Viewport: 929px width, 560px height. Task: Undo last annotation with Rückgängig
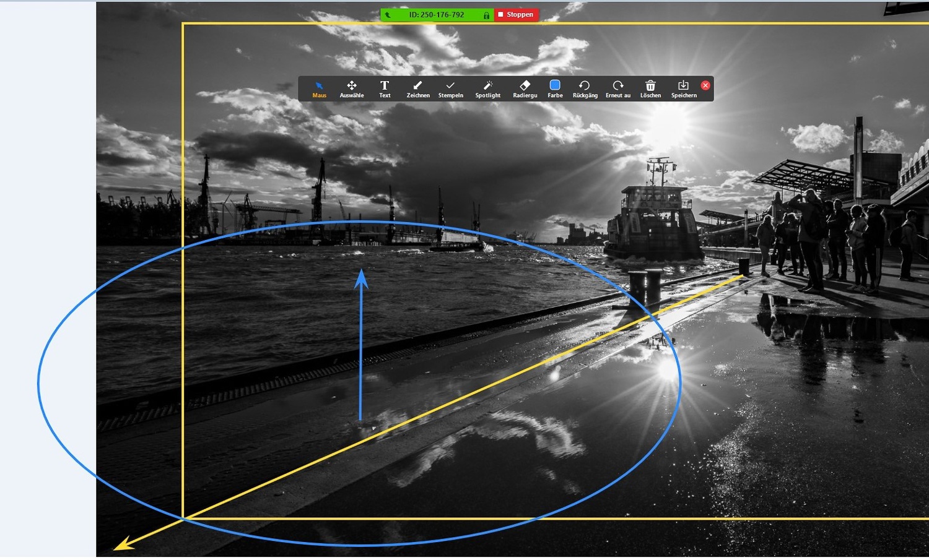(585, 88)
